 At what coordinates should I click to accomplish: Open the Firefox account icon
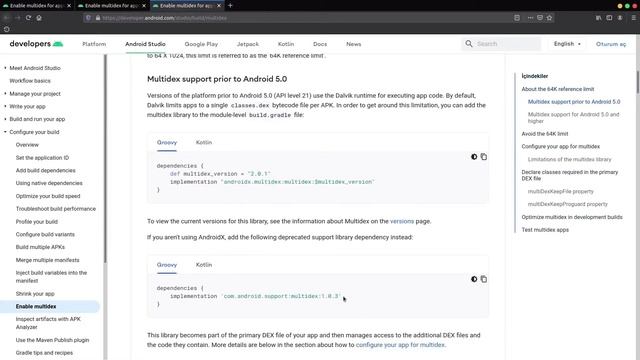click(620, 18)
